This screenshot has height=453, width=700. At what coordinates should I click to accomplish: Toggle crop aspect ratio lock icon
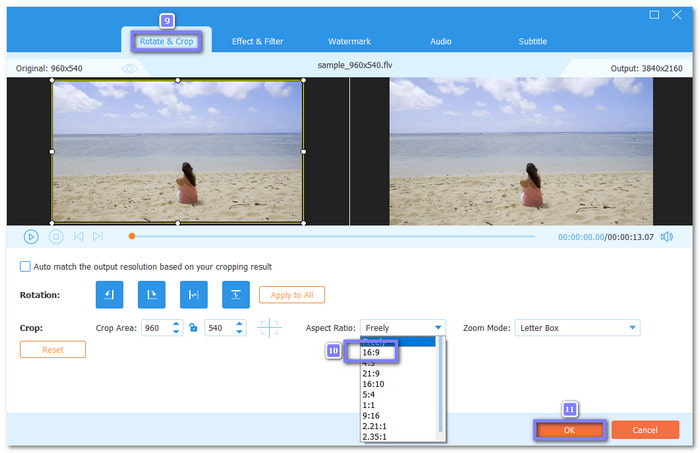pyautogui.click(x=193, y=328)
